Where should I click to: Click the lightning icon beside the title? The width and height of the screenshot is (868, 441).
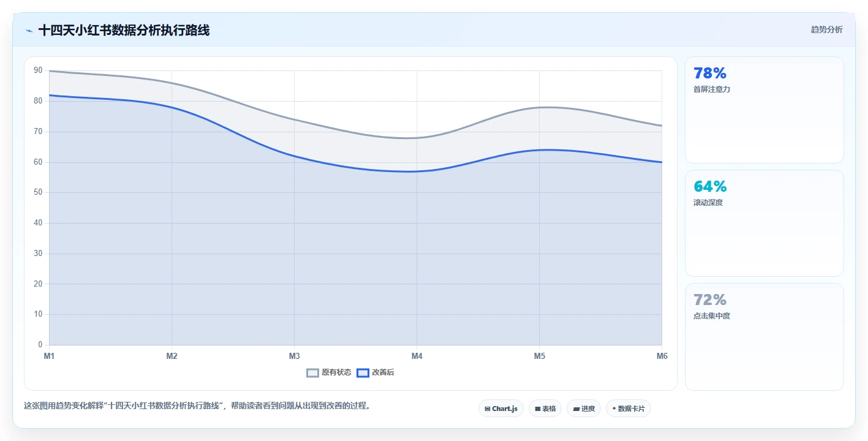29,31
